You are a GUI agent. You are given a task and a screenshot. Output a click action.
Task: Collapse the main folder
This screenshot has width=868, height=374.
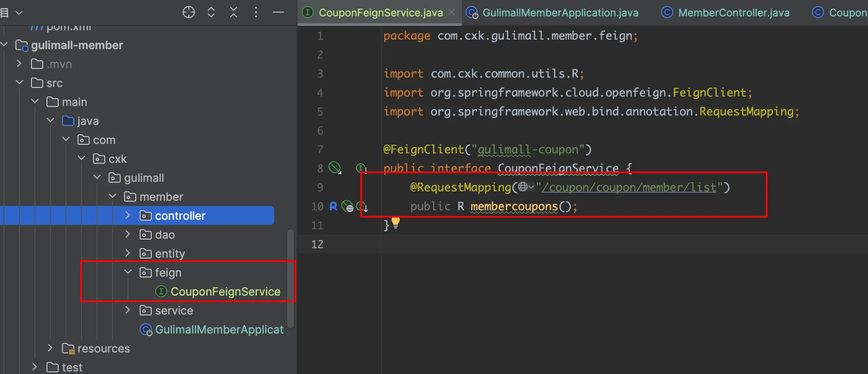coord(35,101)
